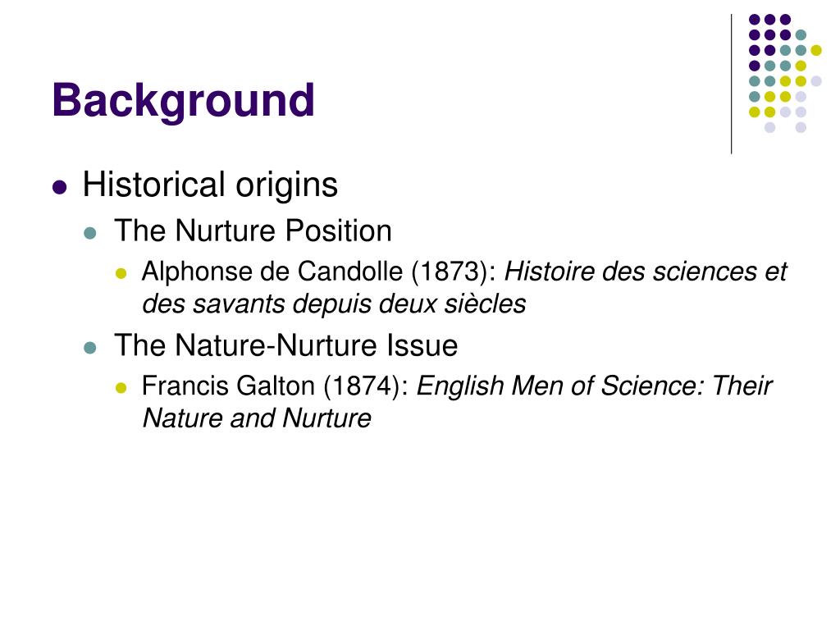Viewport: 840px width, 630px height.
Task: Click The Nurture Position sub-bullet
Action: [x=253, y=231]
